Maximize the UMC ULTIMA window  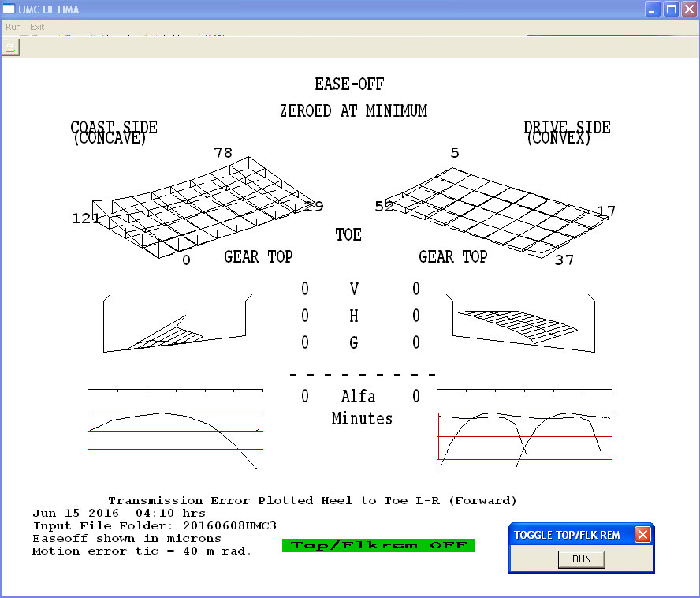click(x=671, y=9)
